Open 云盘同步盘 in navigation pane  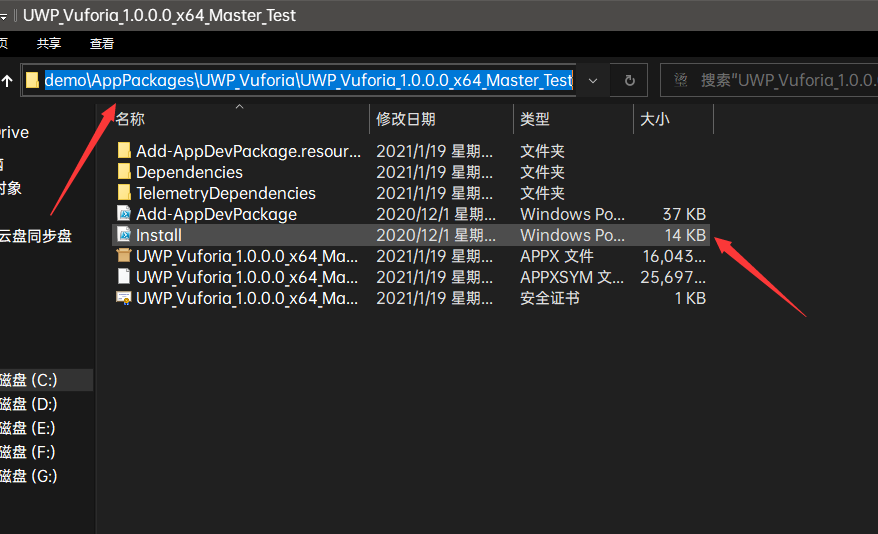pos(36,236)
